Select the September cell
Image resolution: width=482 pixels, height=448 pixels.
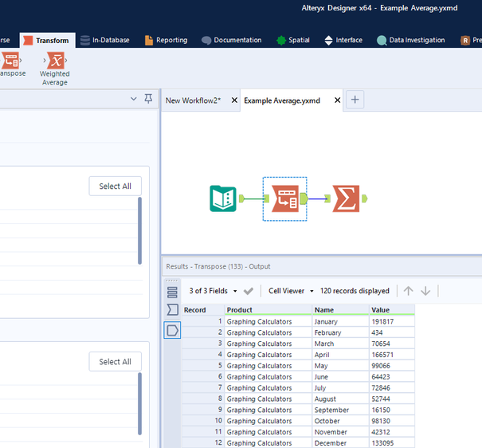(x=341, y=411)
